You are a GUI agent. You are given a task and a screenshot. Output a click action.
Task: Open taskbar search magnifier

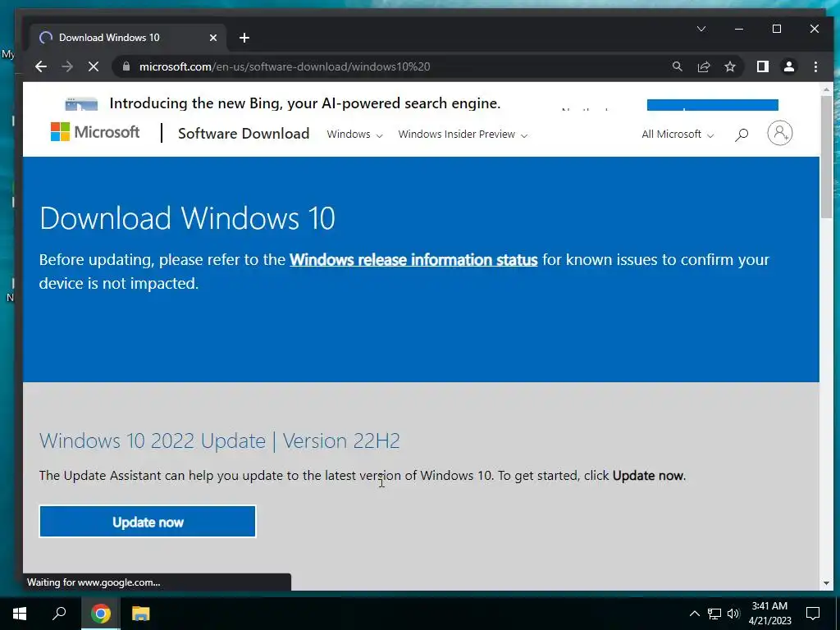(59, 614)
